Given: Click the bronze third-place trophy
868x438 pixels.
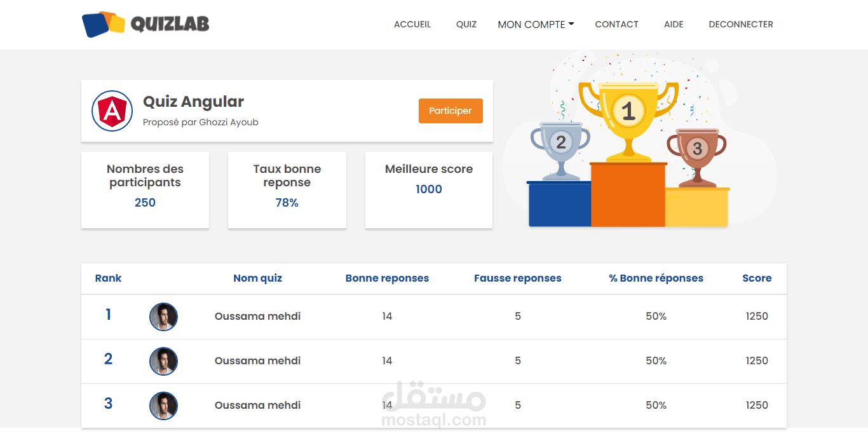Looking at the screenshot, I should 696,158.
